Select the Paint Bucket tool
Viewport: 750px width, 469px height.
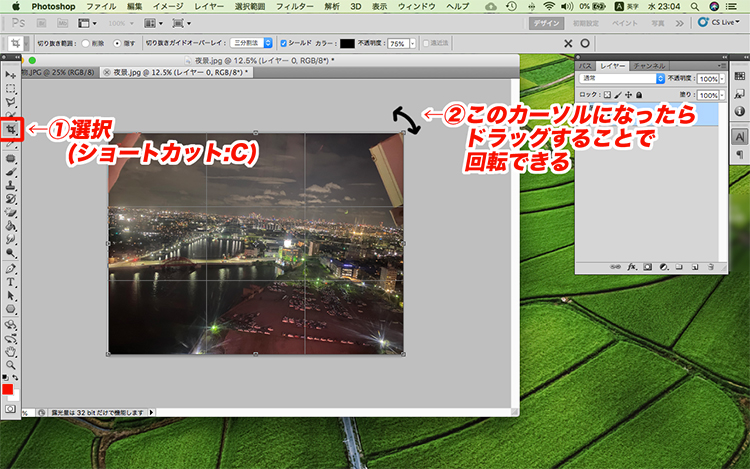[x=11, y=226]
